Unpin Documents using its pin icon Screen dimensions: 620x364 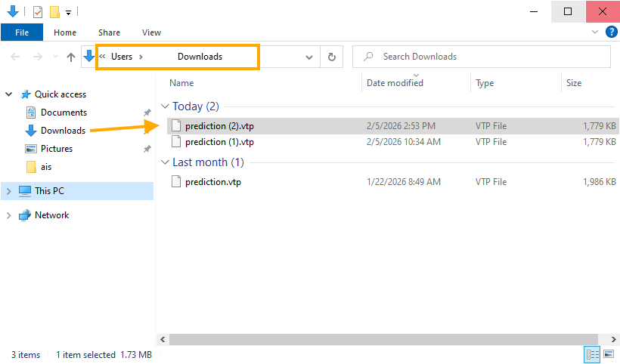[x=147, y=113]
